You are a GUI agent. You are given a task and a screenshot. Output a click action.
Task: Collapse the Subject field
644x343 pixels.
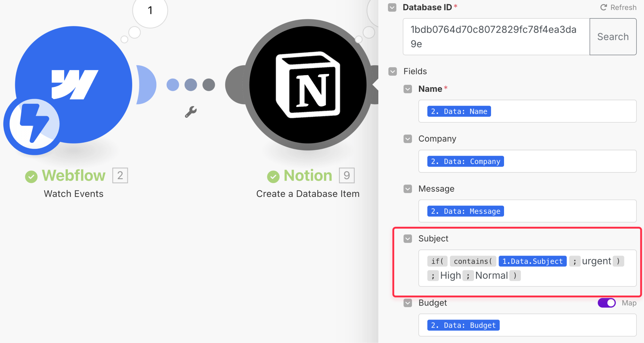pyautogui.click(x=408, y=239)
